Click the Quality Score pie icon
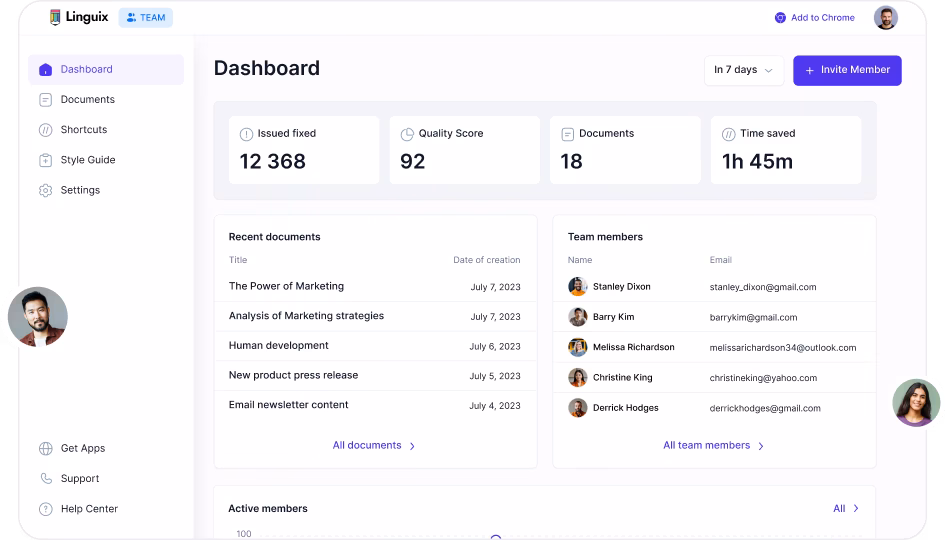 pos(407,134)
